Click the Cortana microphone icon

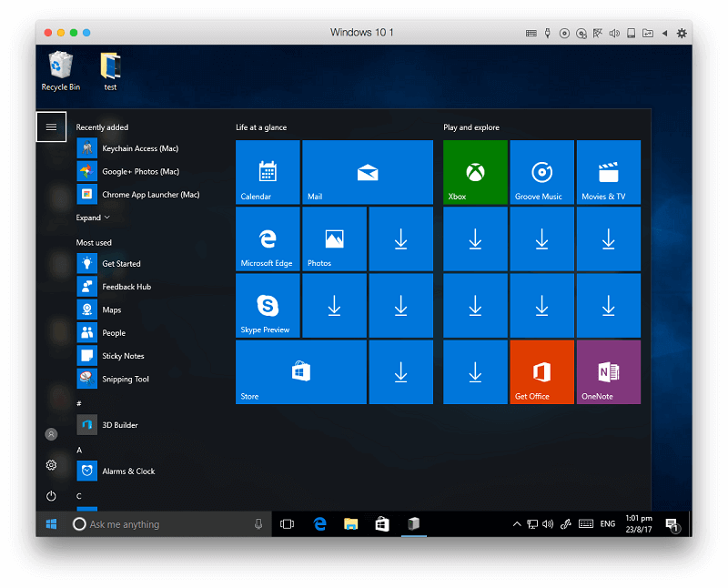coord(258,524)
